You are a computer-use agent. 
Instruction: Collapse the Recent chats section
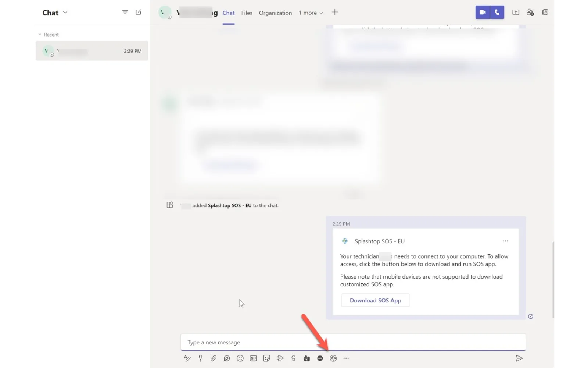pyautogui.click(x=40, y=35)
